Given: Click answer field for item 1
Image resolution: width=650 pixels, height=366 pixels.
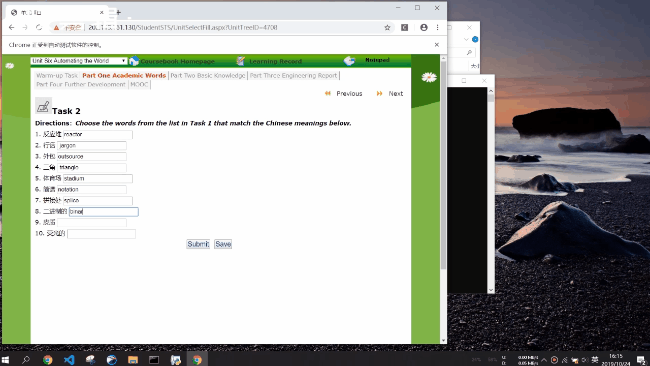Looking at the screenshot, I should pos(98,134).
